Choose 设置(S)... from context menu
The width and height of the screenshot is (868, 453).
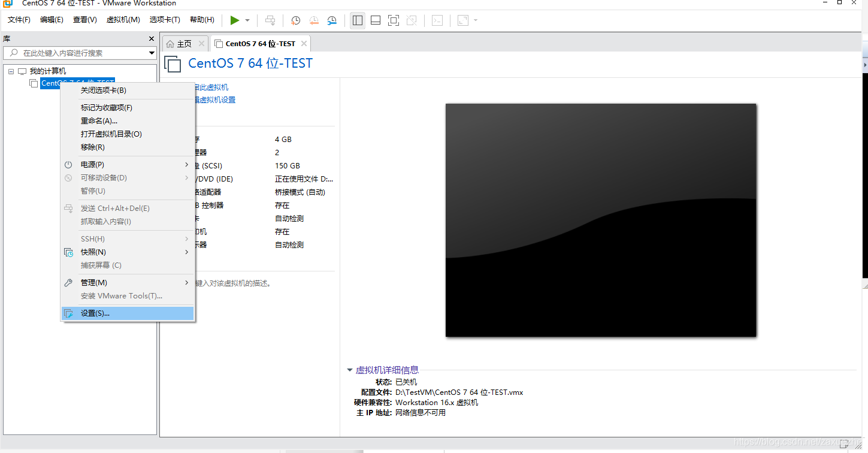click(x=128, y=313)
